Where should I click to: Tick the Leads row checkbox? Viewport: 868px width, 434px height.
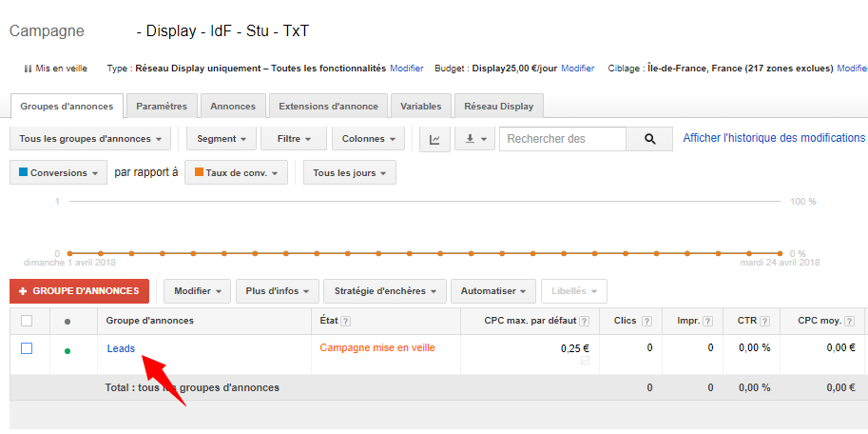point(27,348)
